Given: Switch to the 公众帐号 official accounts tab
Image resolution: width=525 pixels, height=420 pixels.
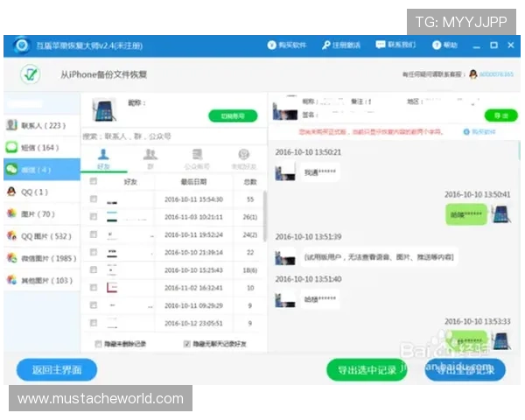Looking at the screenshot, I should point(197,159).
